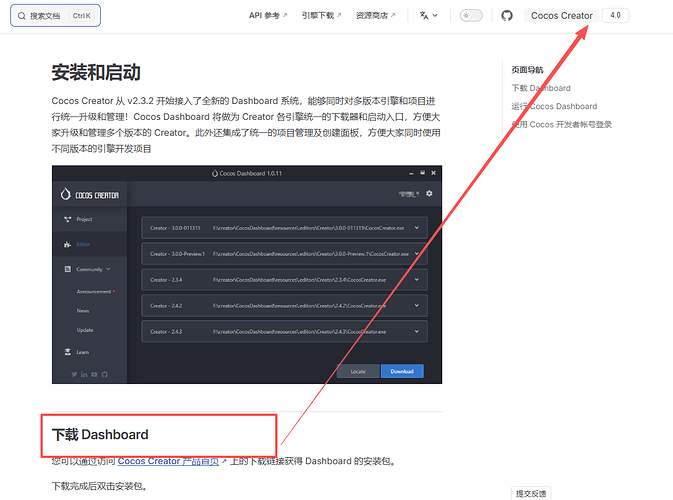Jump to 使用 Cocos 开发者帐号登录 section

coord(561,124)
